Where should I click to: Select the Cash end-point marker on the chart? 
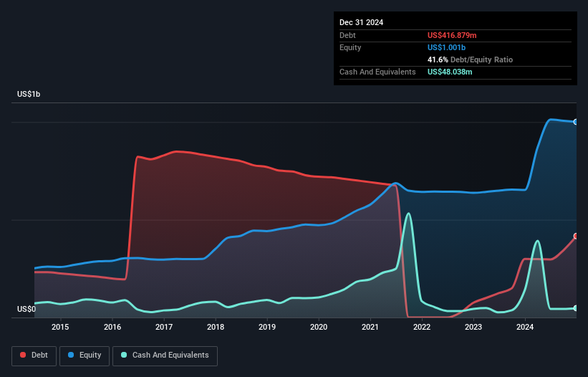coord(576,308)
